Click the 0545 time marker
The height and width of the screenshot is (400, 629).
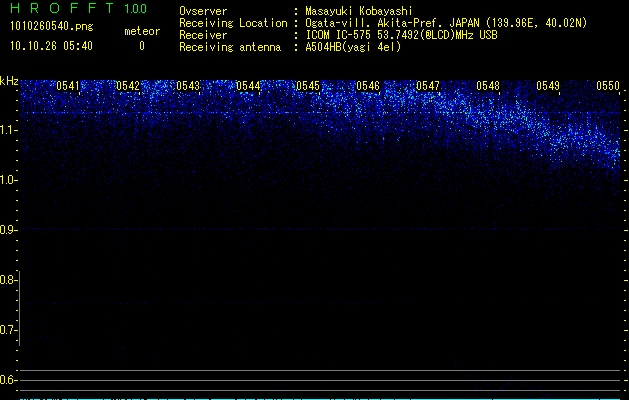tap(308, 86)
